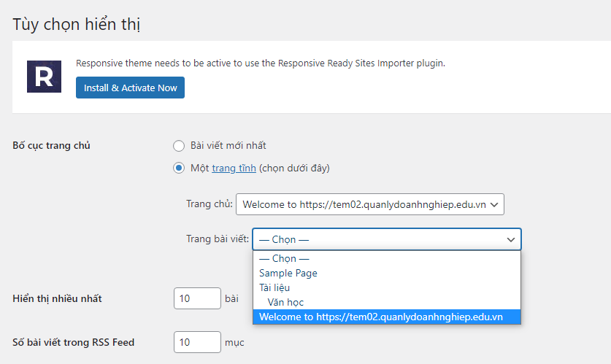611x364 pixels.
Task: Choose the indented 'Văn học' list option
Action: (285, 302)
